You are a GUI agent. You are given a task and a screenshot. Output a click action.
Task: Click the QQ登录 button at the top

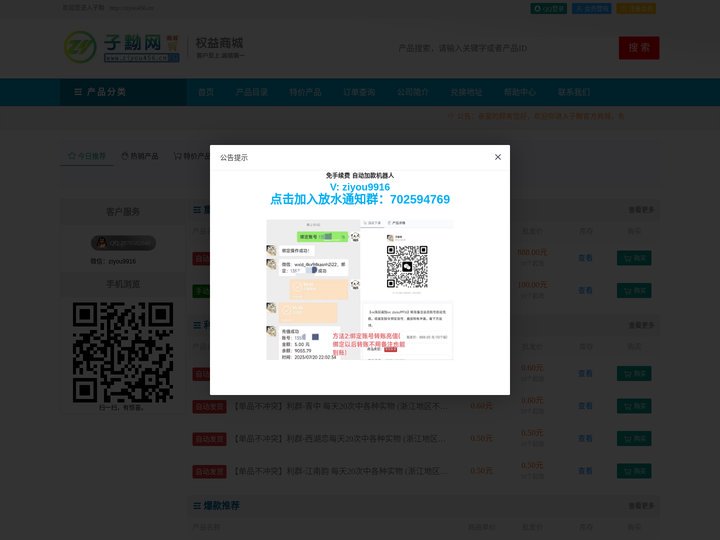[x=549, y=8]
